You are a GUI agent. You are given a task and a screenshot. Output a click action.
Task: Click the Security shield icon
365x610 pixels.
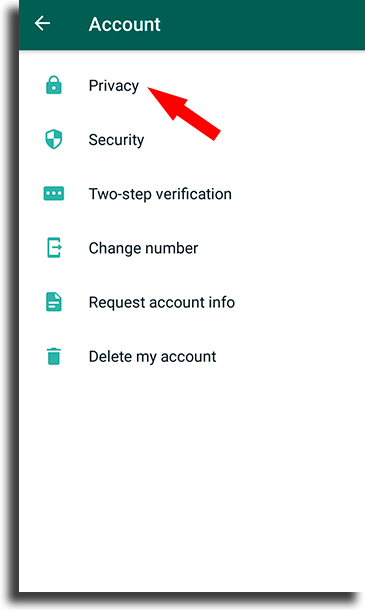pos(54,139)
